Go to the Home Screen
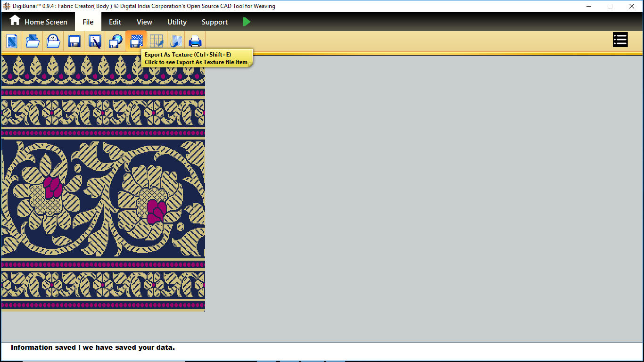 pos(39,22)
